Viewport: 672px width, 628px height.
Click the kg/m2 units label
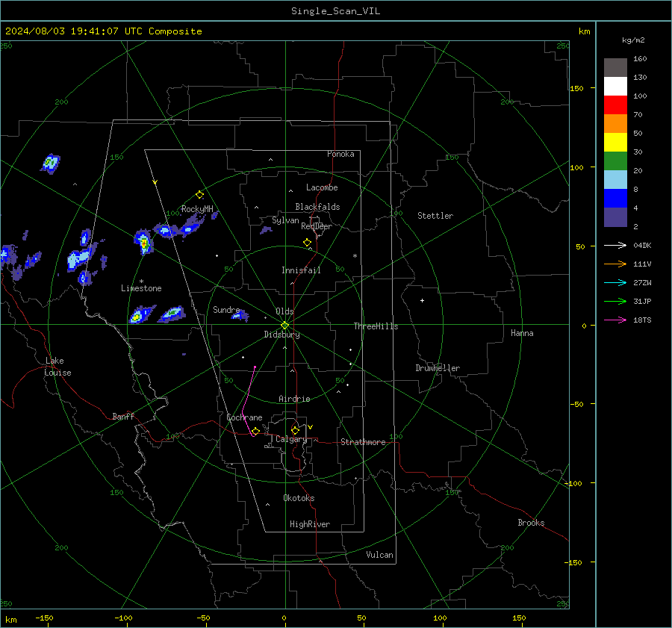633,40
